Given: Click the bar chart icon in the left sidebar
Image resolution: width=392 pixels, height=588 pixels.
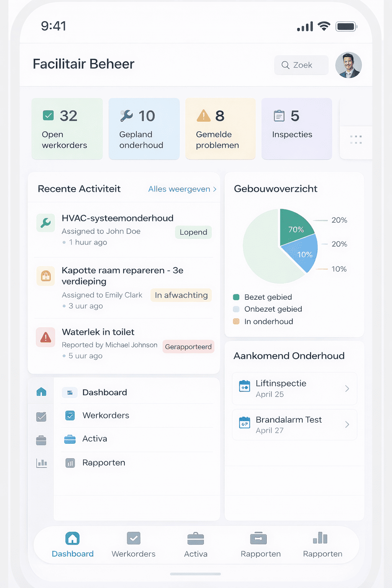Looking at the screenshot, I should coord(41,463).
